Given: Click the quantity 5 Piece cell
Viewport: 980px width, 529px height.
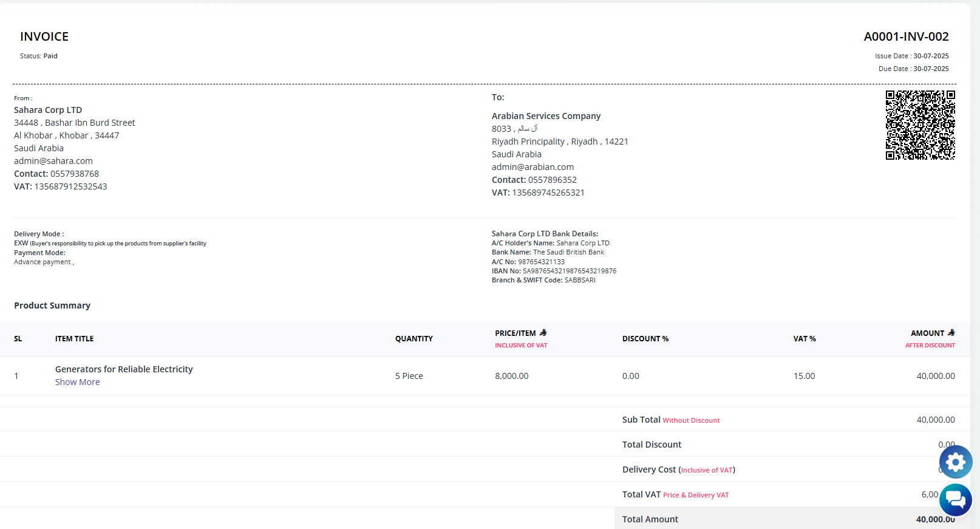Looking at the screenshot, I should [x=409, y=376].
